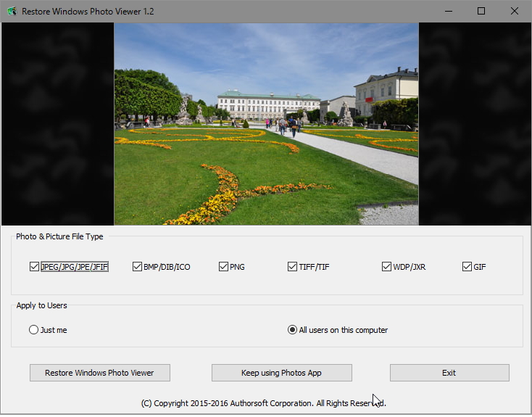
Task: Click Keep using Photos App button
Action: [282, 373]
